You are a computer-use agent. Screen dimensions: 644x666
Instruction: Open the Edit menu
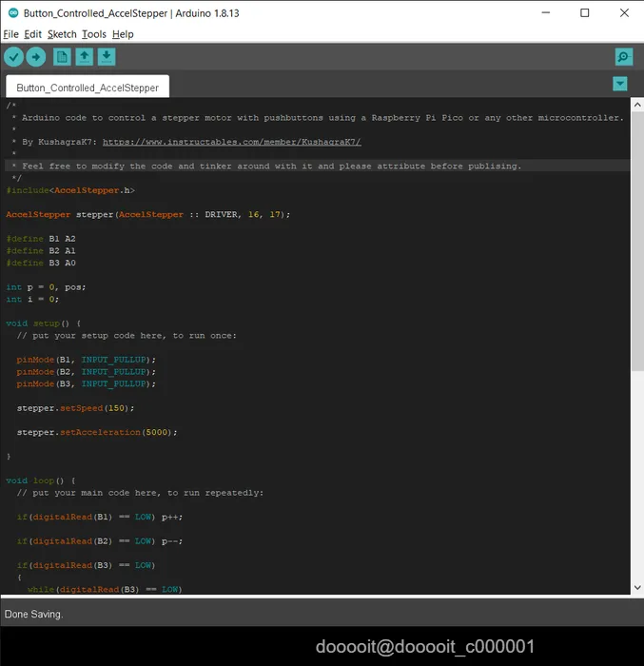tap(32, 34)
